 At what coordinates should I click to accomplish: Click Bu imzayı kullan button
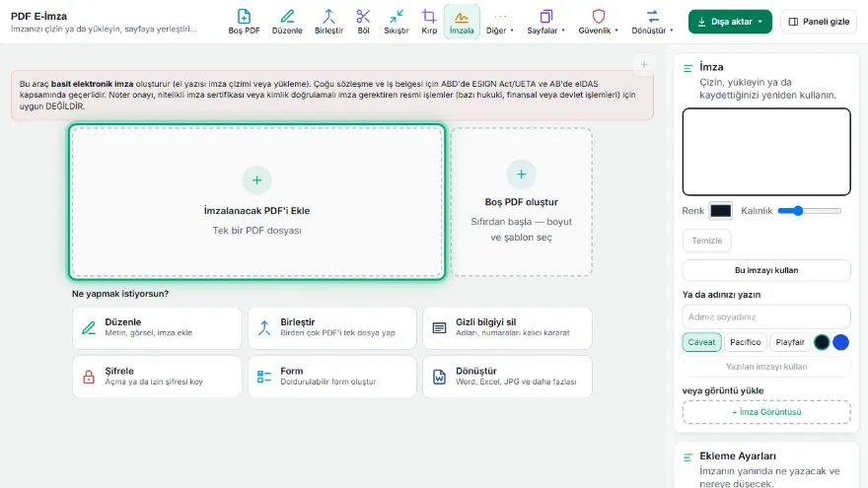(766, 270)
